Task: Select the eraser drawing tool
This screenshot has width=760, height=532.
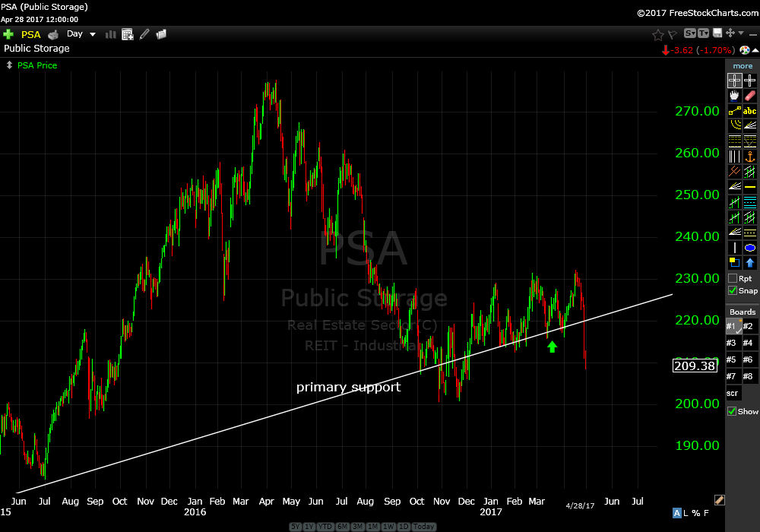Action: point(750,96)
